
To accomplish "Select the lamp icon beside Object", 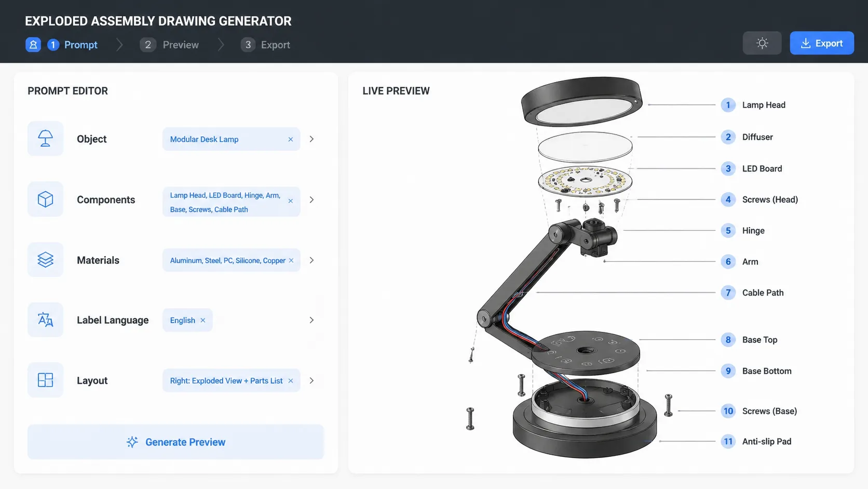I will click(45, 139).
